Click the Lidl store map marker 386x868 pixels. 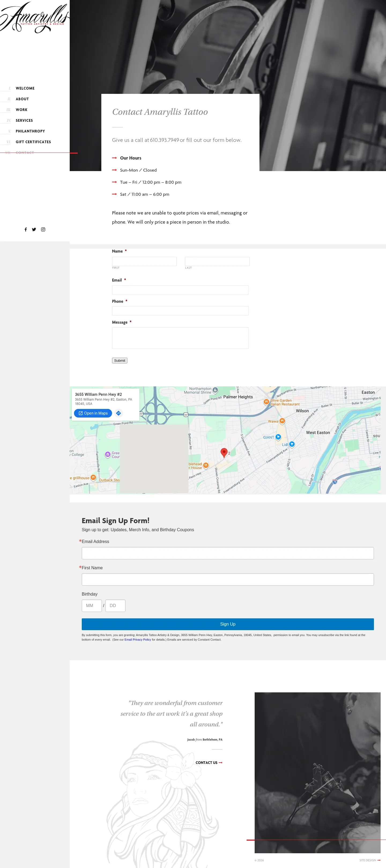(292, 444)
